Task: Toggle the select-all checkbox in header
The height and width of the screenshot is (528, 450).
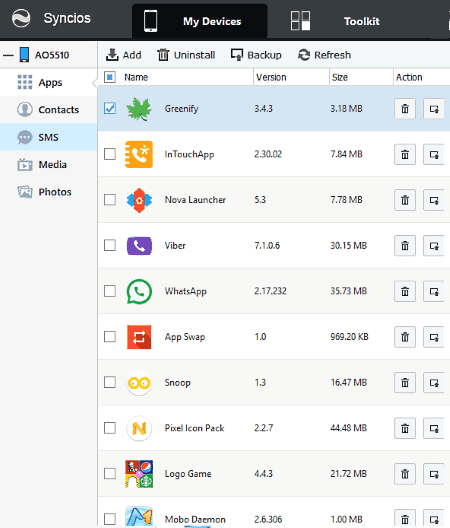Action: click(110, 77)
